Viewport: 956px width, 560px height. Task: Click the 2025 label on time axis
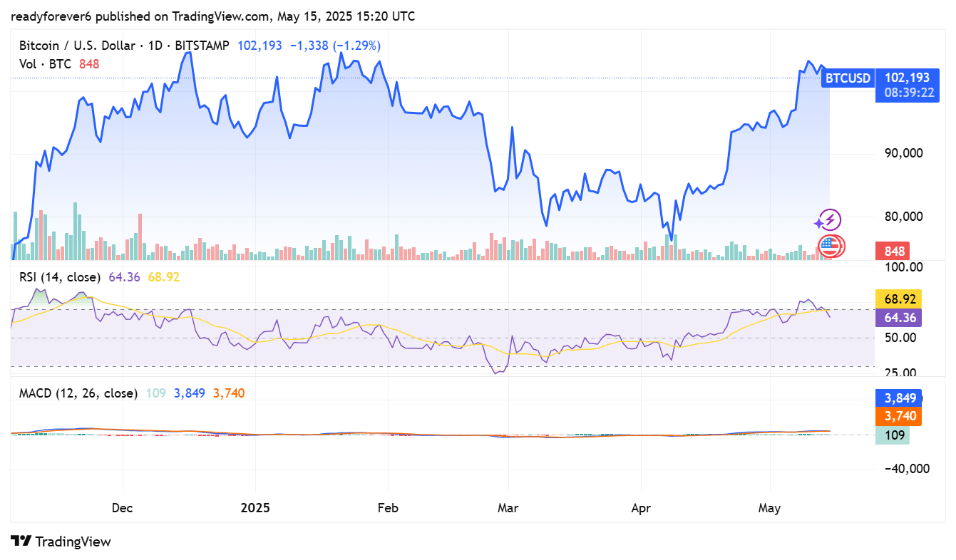[x=255, y=508]
